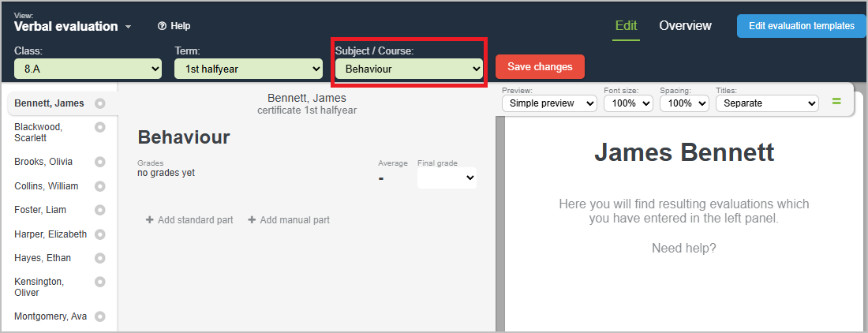Open the Class dropdown showing 8.A

click(x=88, y=69)
